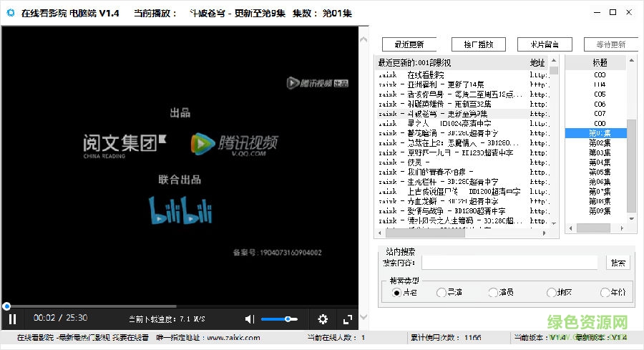This screenshot has width=644, height=350.
Task: Click the search content input field
Action: coord(510,263)
